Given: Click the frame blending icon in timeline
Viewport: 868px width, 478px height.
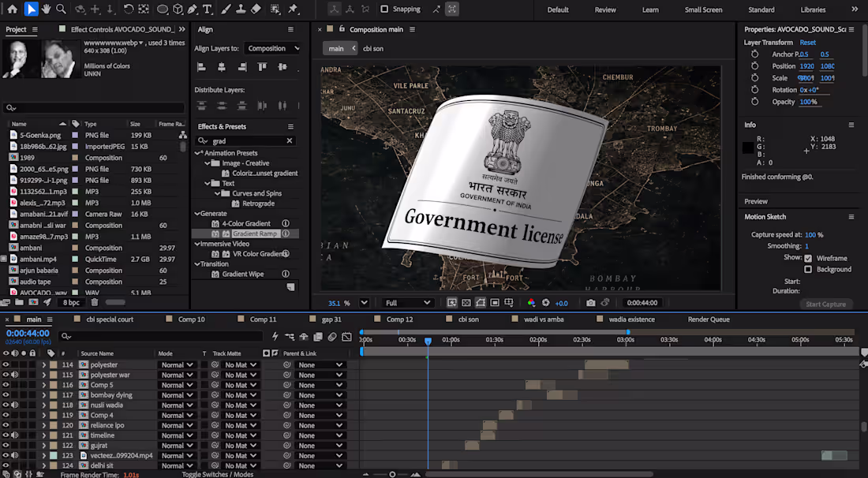Looking at the screenshot, I should coord(318,336).
